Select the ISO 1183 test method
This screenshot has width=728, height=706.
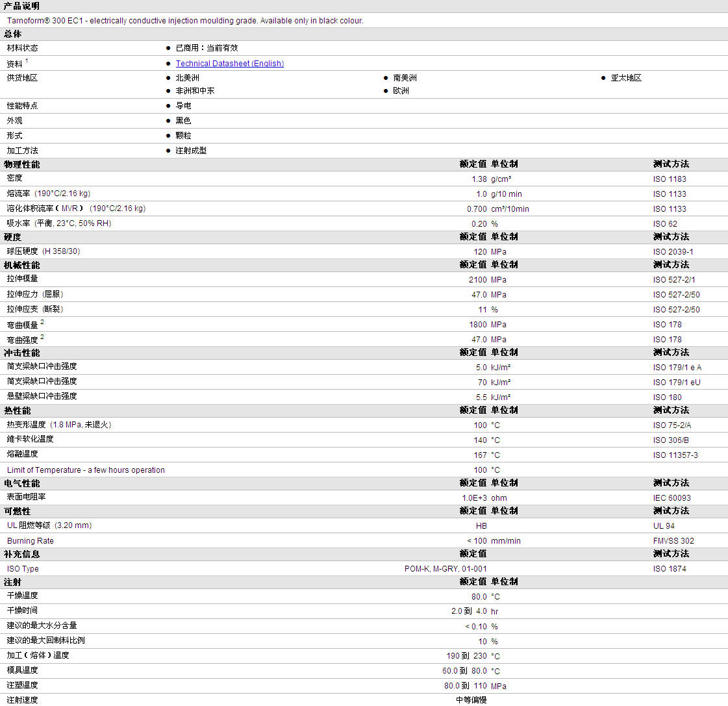[670, 179]
